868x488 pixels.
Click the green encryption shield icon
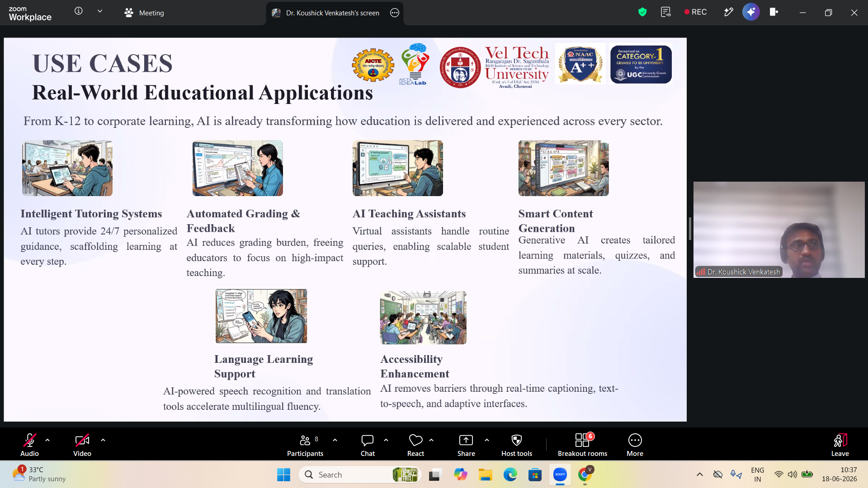coord(642,12)
